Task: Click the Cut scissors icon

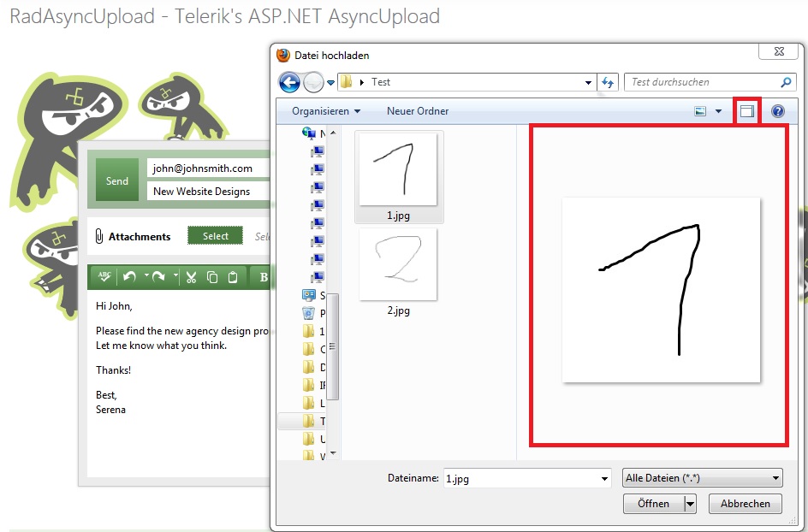Action: point(191,277)
